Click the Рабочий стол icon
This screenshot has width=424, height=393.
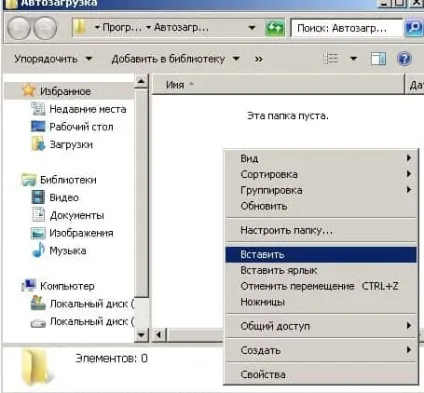point(38,126)
